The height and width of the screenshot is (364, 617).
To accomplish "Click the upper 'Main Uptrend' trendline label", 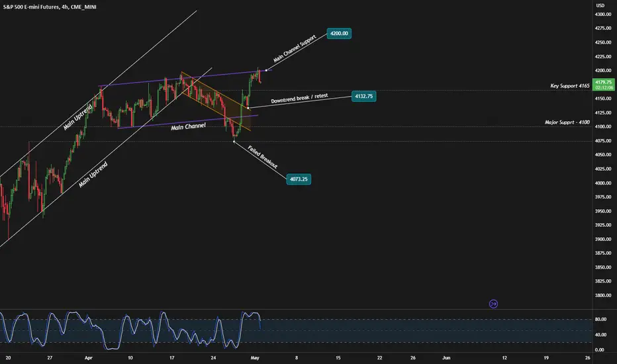I will [78, 117].
